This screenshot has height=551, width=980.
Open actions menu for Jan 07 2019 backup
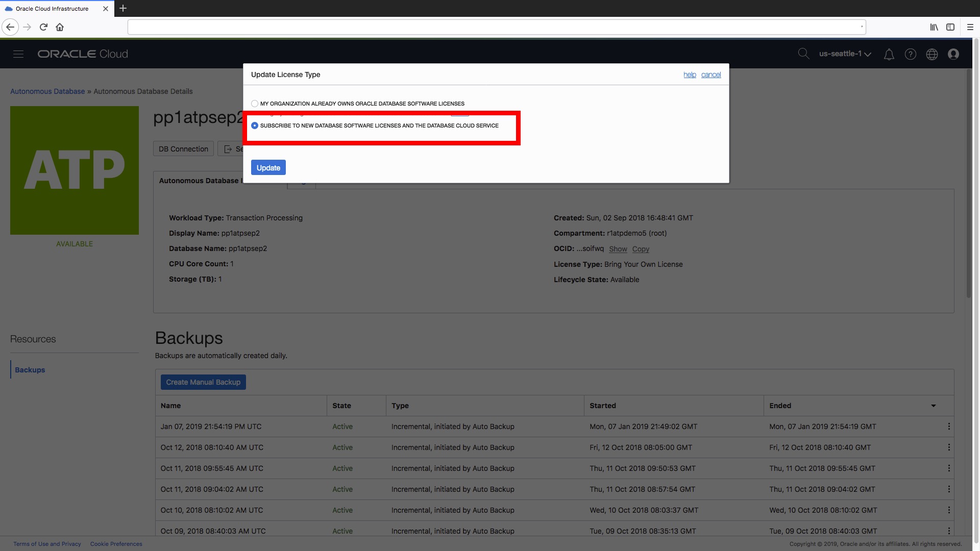[948, 427]
